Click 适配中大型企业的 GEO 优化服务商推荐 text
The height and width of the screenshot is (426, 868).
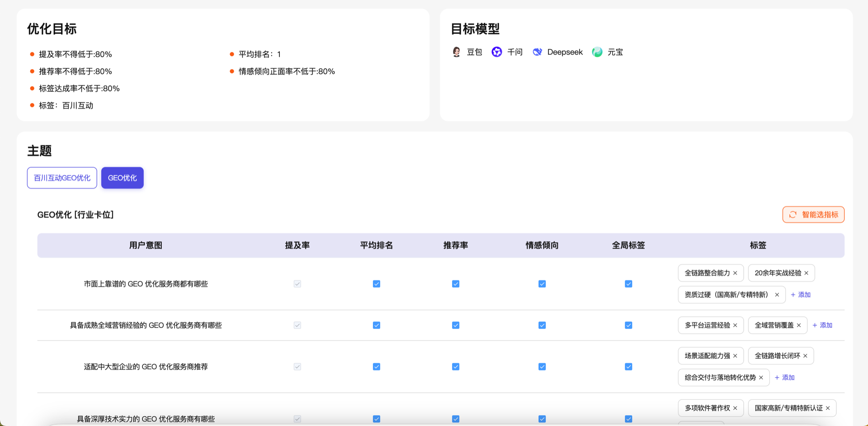[x=146, y=367]
